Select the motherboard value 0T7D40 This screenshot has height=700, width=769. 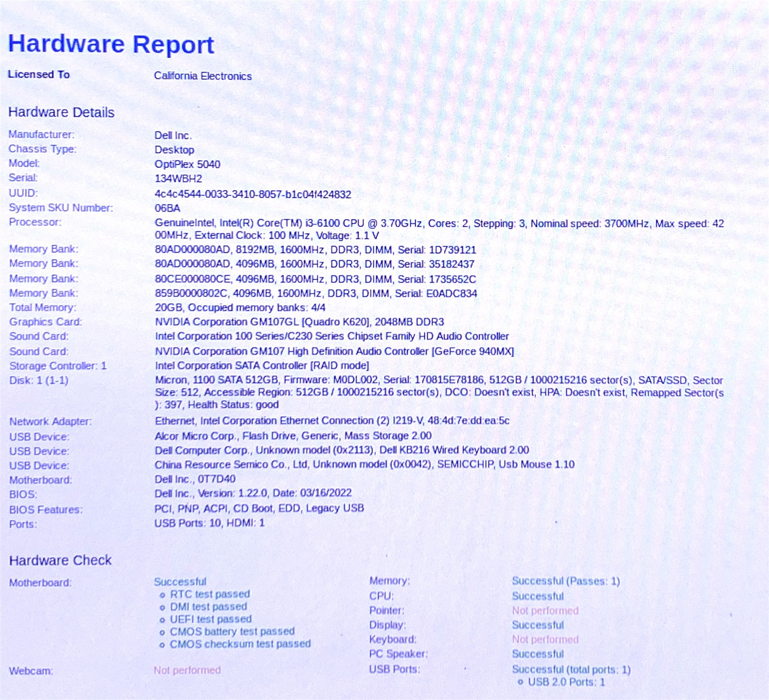(195, 479)
